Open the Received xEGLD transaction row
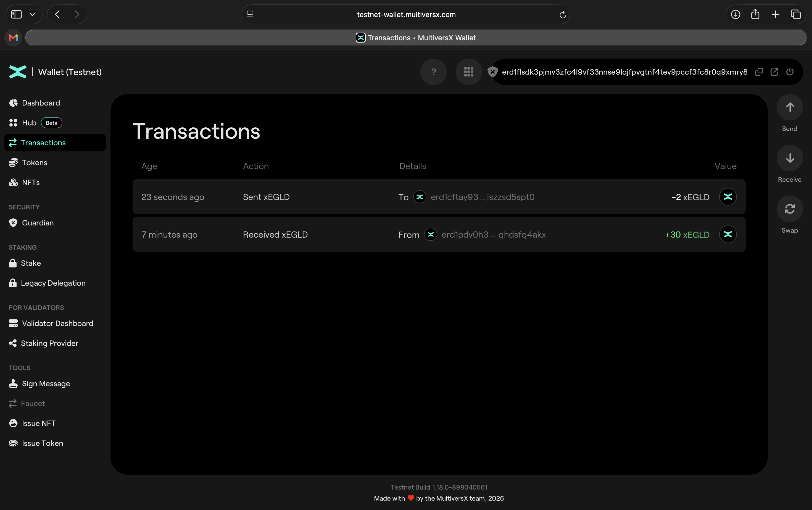Screen dimensions: 812x510 [x=439, y=235]
